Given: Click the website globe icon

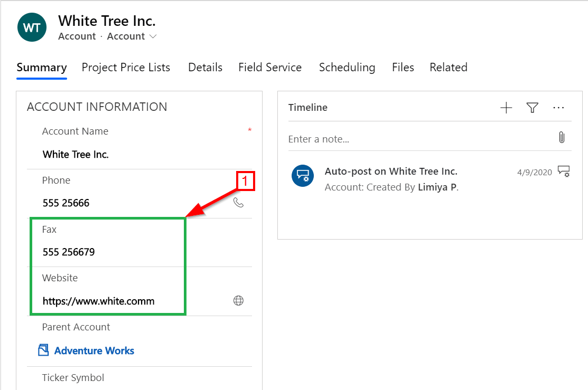Looking at the screenshot, I should click(238, 300).
